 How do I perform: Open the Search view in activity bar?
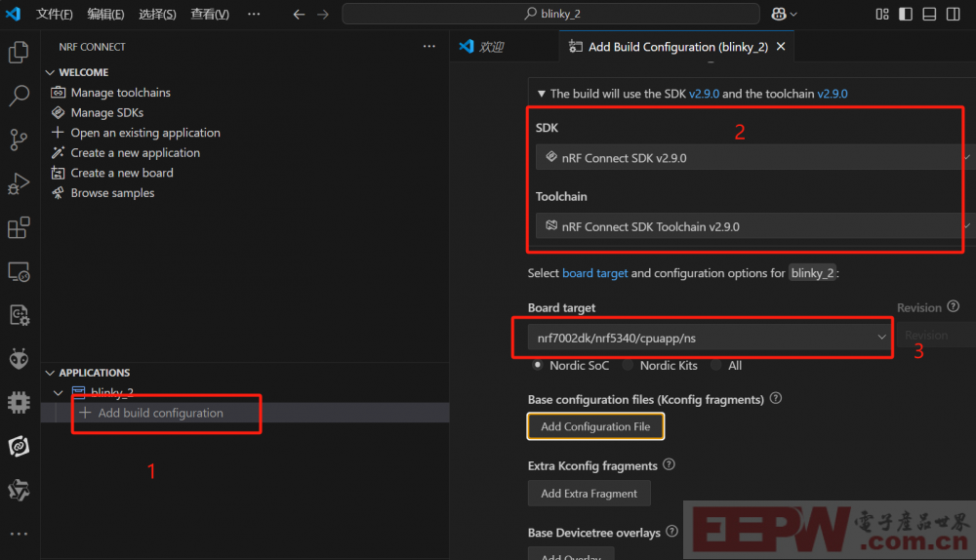[x=19, y=96]
